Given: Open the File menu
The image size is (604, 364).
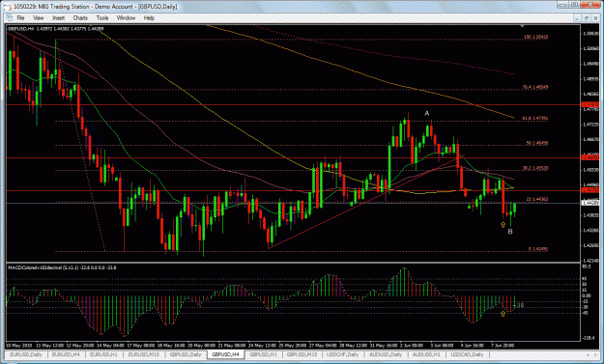Looking at the screenshot, I should 20,18.
